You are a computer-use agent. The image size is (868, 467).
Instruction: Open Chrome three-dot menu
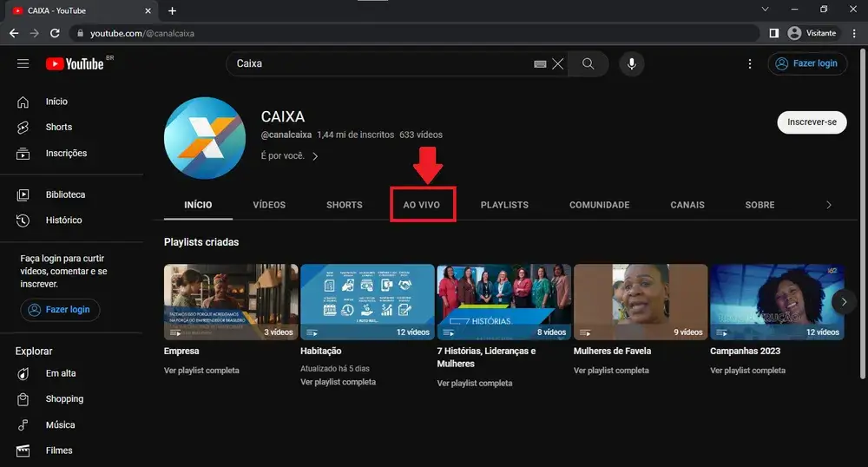pyautogui.click(x=854, y=33)
